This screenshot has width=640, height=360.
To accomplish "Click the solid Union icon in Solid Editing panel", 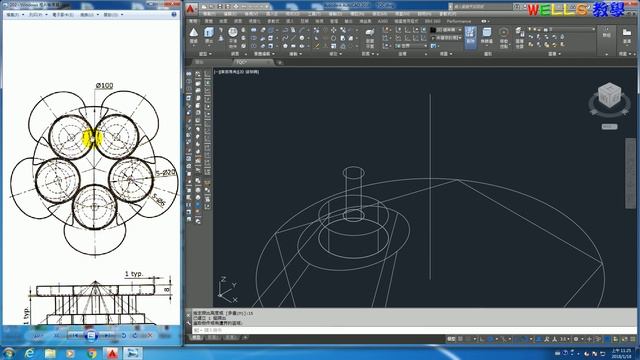I will pyautogui.click(x=254, y=30).
